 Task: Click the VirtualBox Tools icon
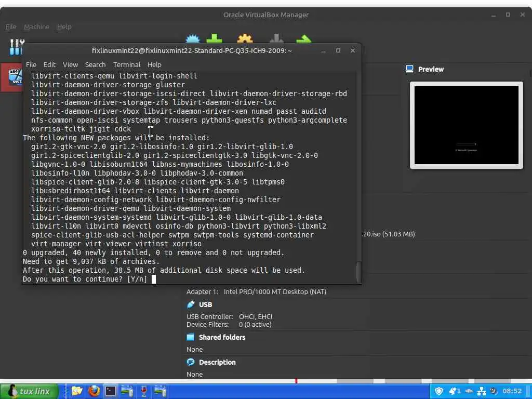pyautogui.click(x=16, y=47)
